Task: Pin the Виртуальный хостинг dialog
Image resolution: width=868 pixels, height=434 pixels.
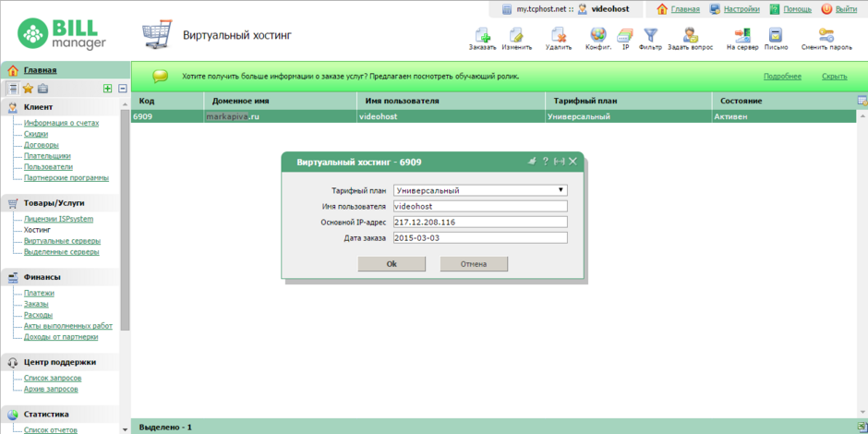Action: pyautogui.click(x=532, y=161)
